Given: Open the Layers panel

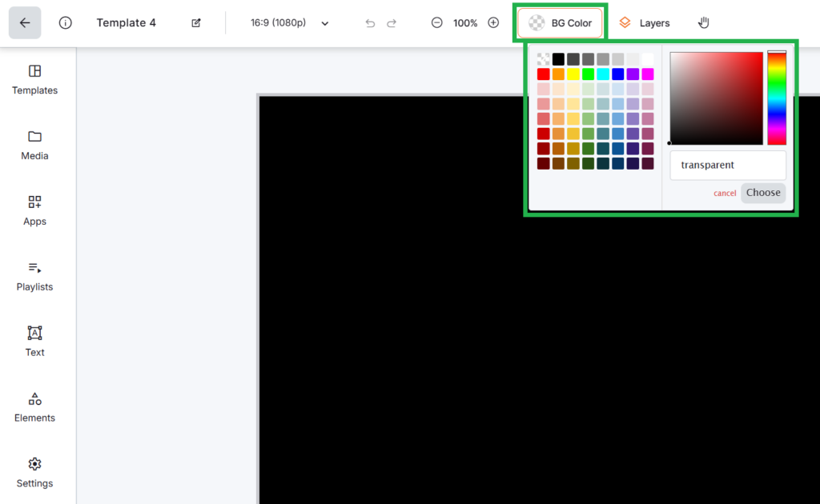Looking at the screenshot, I should click(x=645, y=22).
